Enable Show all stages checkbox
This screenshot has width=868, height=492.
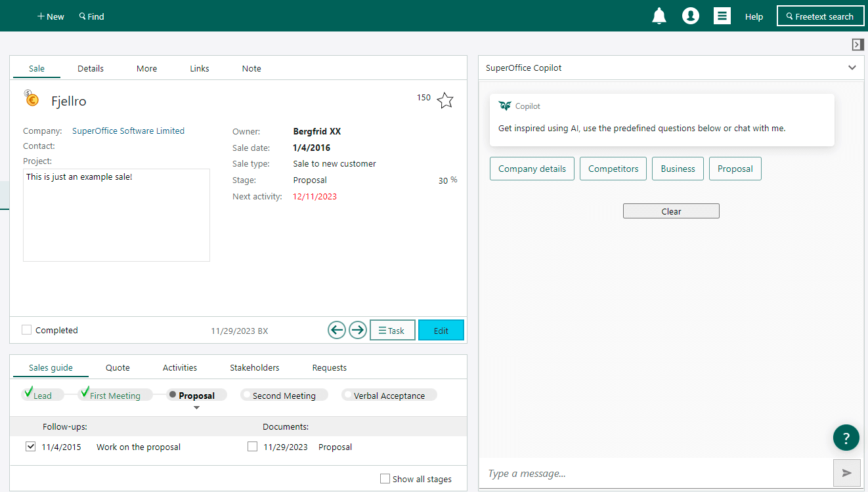pos(385,479)
